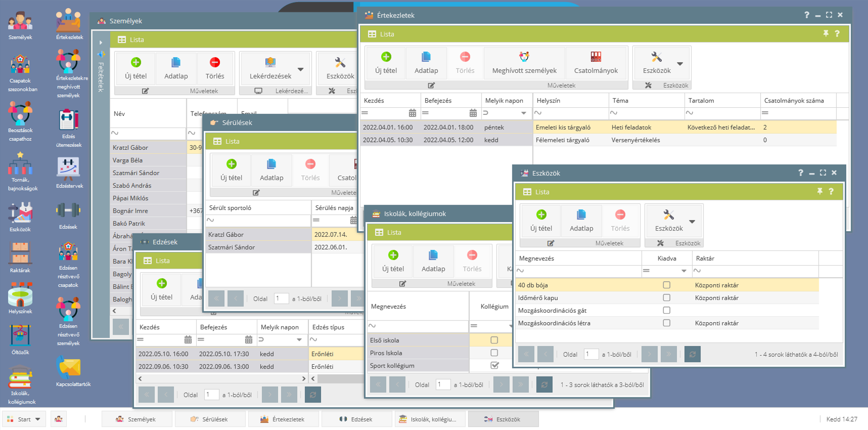Expand Eszközök dropdown arrow in Értekezletek toolbar
Screen dimensions: 868x430
680,64
